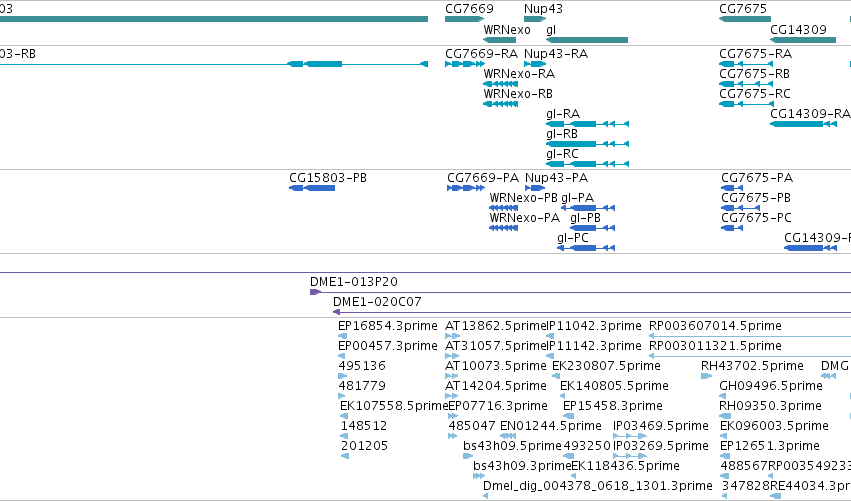Click the EK118436.5prime EST
The width and height of the screenshot is (851, 501).
click(574, 477)
